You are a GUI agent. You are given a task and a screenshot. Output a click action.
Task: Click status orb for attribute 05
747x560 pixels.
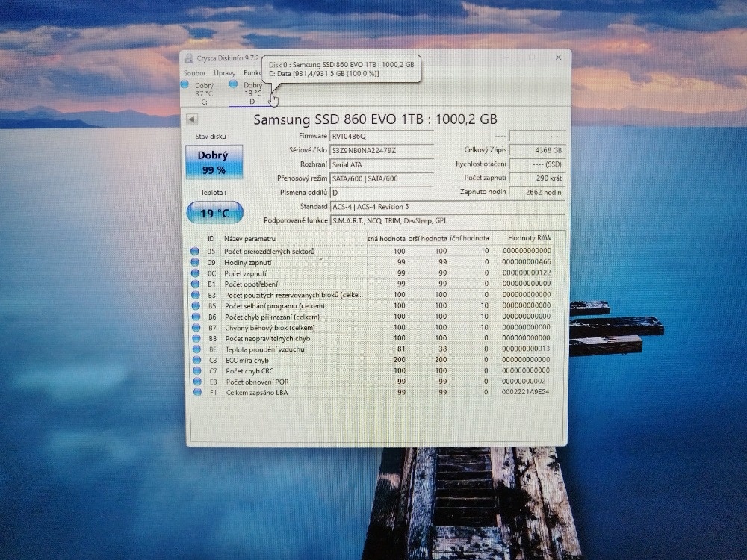point(195,252)
